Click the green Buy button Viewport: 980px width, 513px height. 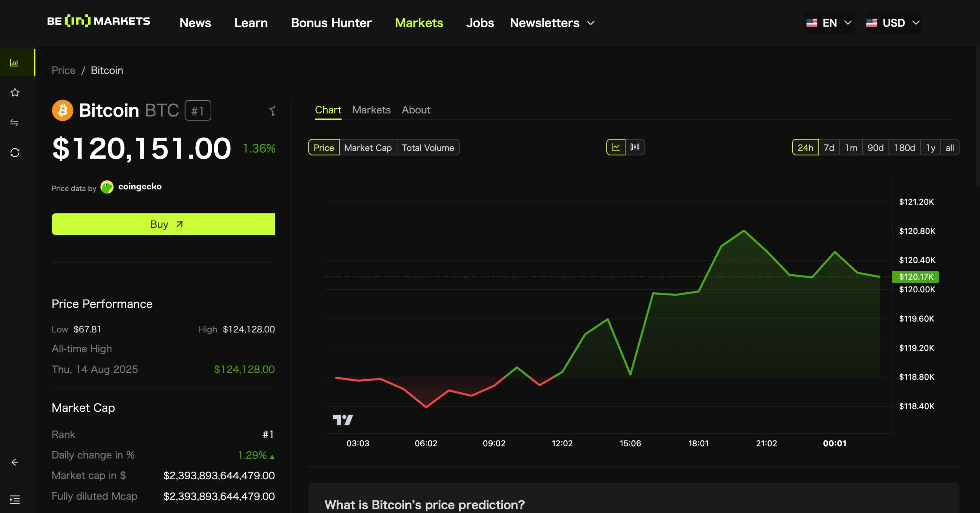click(163, 224)
